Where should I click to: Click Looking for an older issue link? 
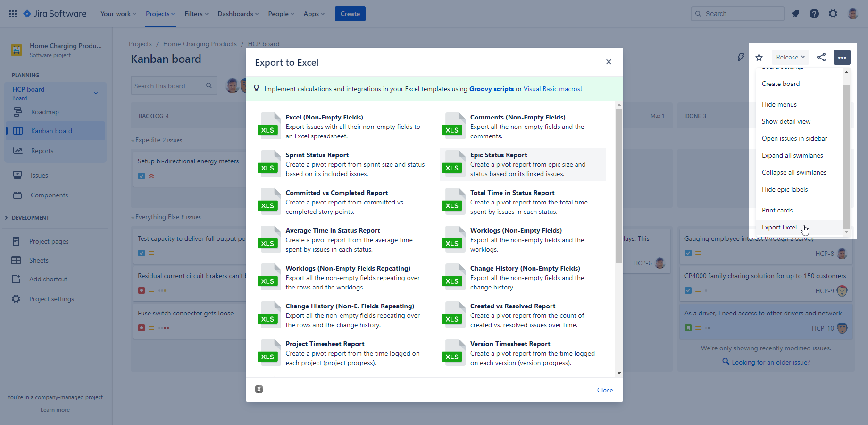[771, 362]
